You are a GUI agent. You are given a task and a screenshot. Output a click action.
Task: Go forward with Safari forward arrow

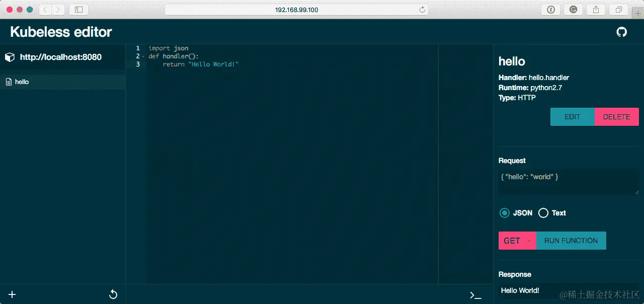[58, 10]
